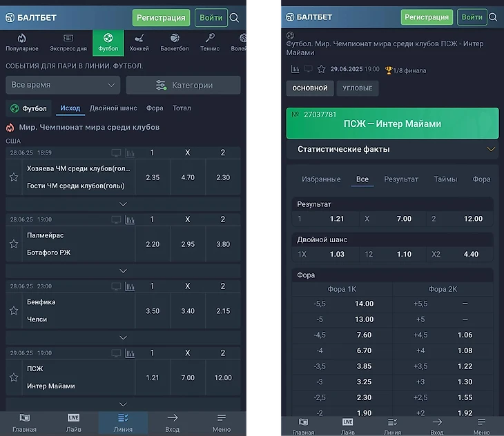Open Популярное sports category
The width and height of the screenshot is (504, 436).
[x=22, y=43]
